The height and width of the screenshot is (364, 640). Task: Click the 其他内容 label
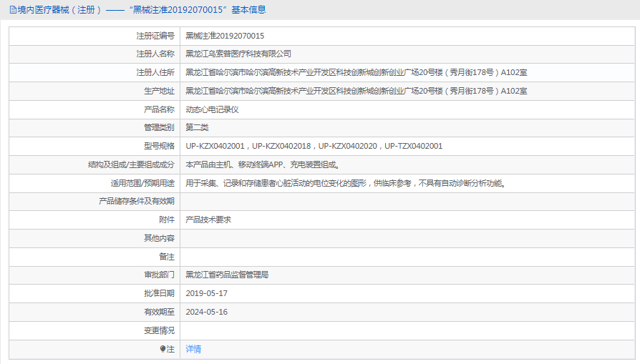pos(159,238)
